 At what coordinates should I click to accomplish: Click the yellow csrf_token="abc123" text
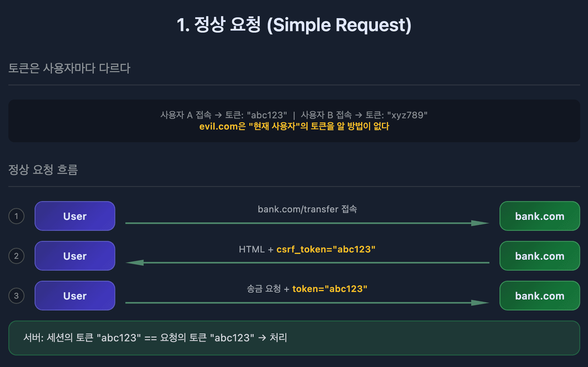(x=326, y=249)
